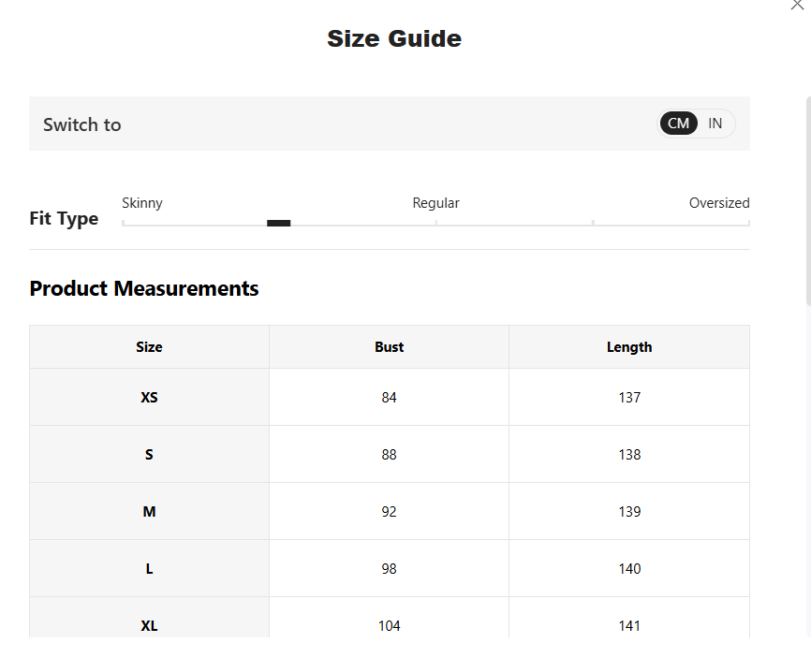Image resolution: width=811 pixels, height=672 pixels.
Task: Select the XS size row
Action: point(390,397)
